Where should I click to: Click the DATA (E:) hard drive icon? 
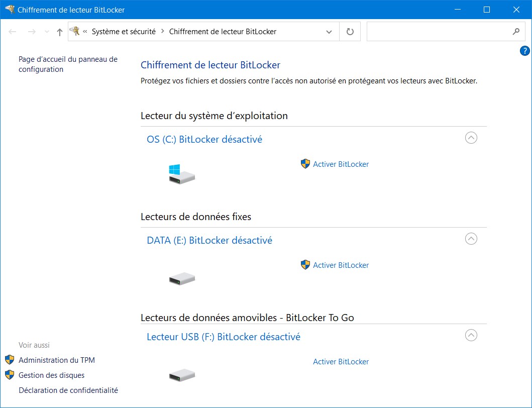coord(182,278)
